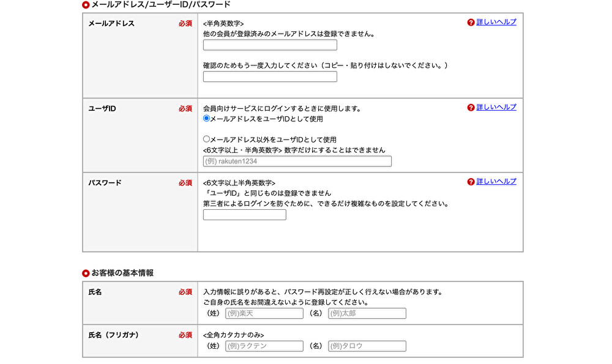The image size is (612, 364).
Task: Click the question mark icon in the パスワード row
Action: tap(471, 182)
